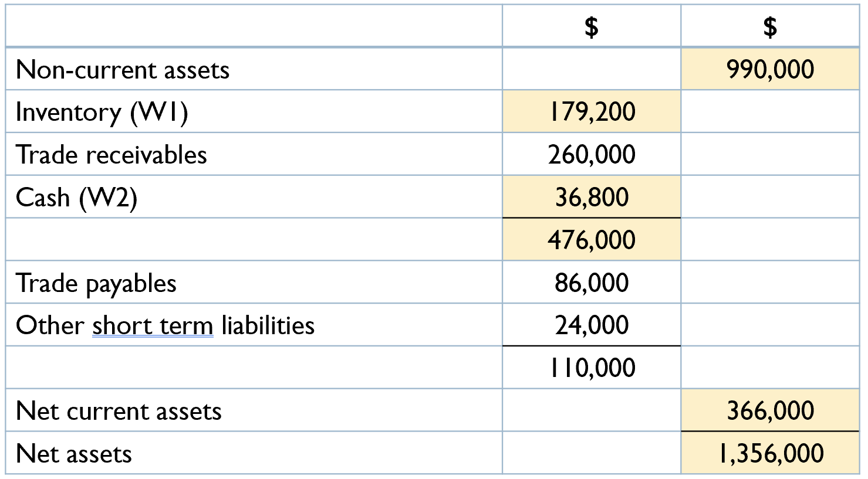
Task: Click the underlined "short term" text
Action: [153, 326]
